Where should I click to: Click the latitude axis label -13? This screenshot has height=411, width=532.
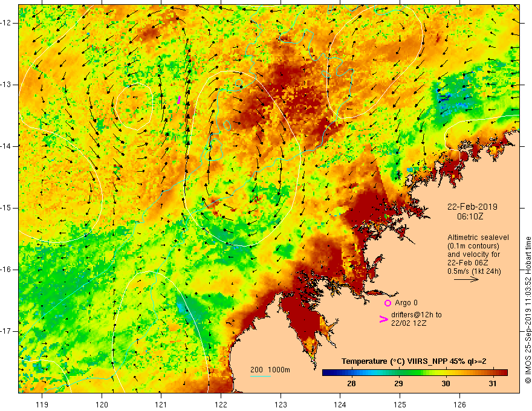(6, 85)
